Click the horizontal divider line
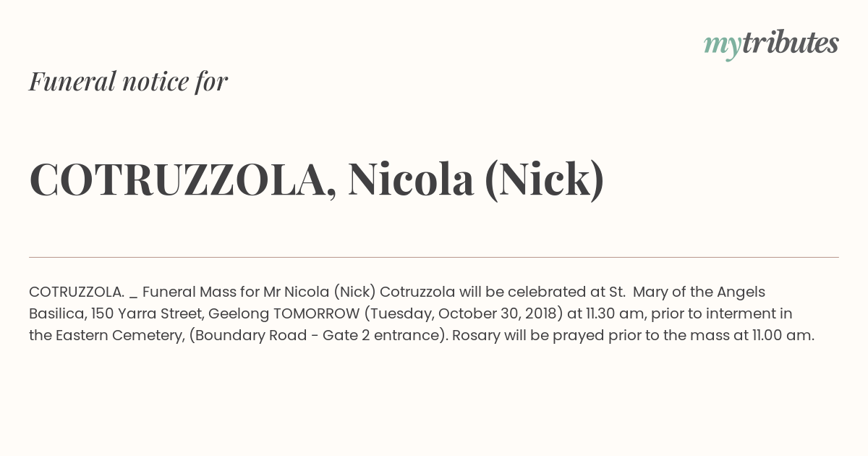The height and width of the screenshot is (456, 868). tap(434, 257)
